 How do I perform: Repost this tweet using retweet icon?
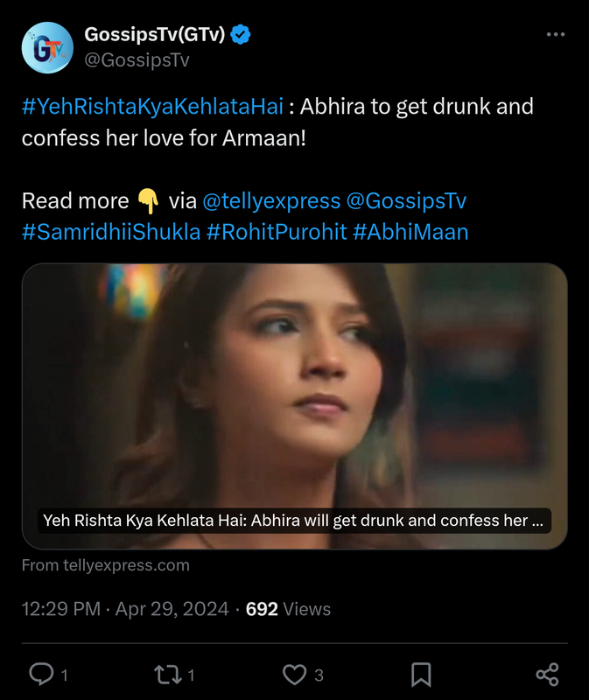point(166,674)
